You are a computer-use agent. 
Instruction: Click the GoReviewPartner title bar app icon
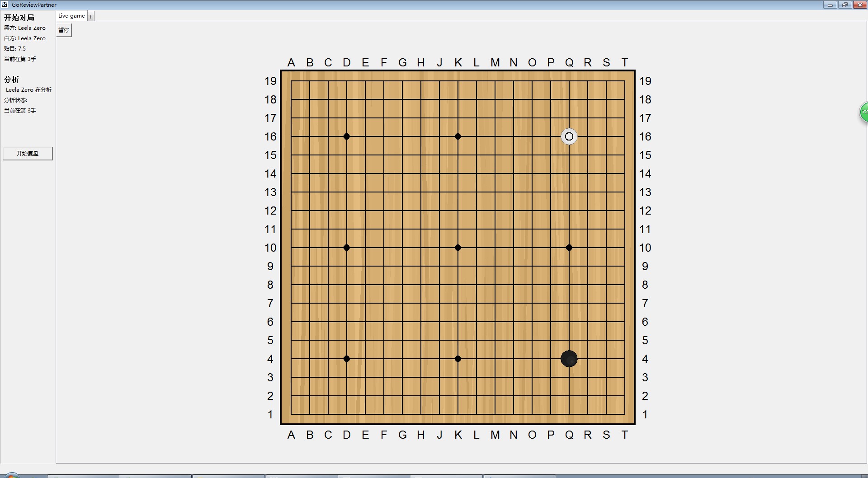(5, 5)
